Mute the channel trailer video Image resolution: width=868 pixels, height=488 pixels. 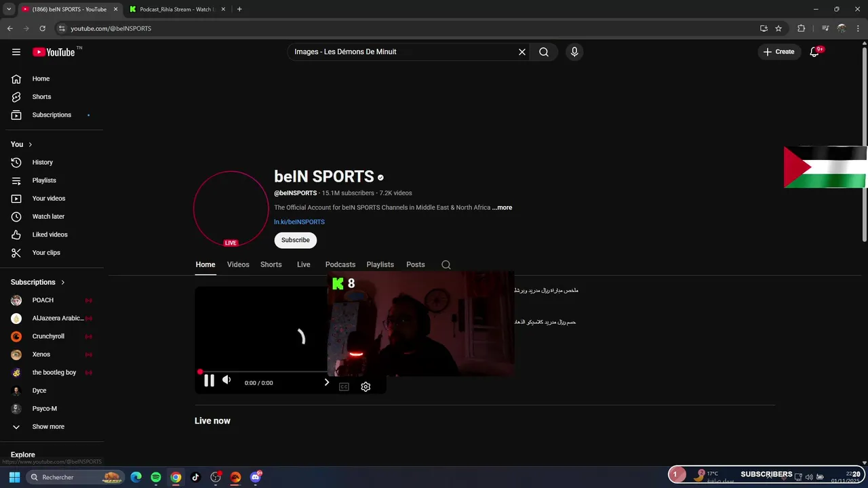click(x=226, y=380)
